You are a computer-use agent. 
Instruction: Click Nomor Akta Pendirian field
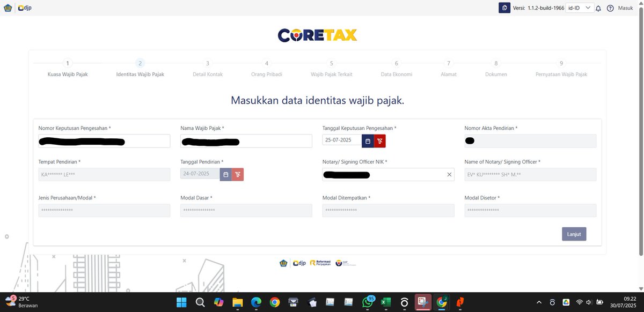tap(530, 141)
